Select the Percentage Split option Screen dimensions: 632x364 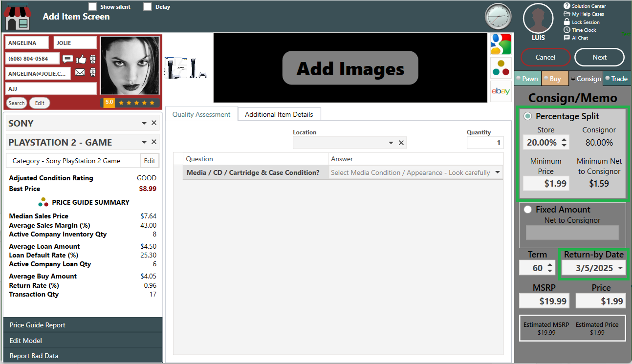(528, 116)
